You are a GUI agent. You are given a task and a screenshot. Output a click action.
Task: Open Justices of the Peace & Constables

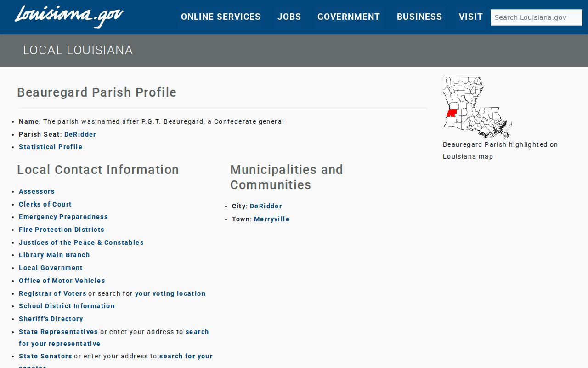tap(81, 242)
